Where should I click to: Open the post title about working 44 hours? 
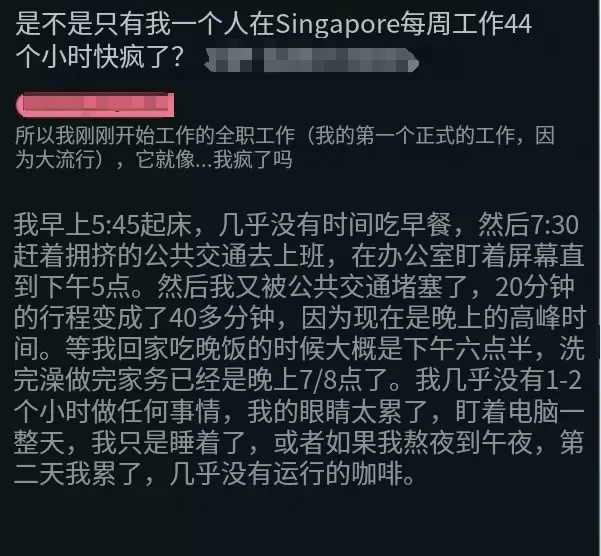coord(273,40)
